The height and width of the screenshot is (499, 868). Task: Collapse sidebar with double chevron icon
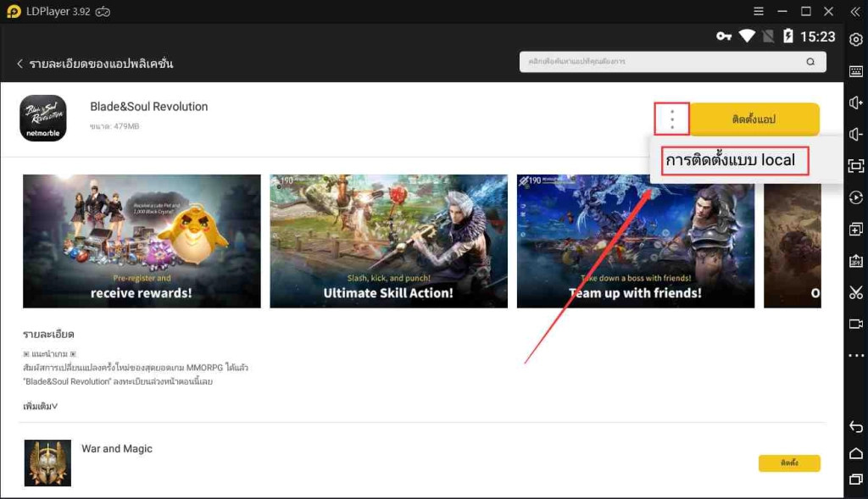click(x=855, y=12)
